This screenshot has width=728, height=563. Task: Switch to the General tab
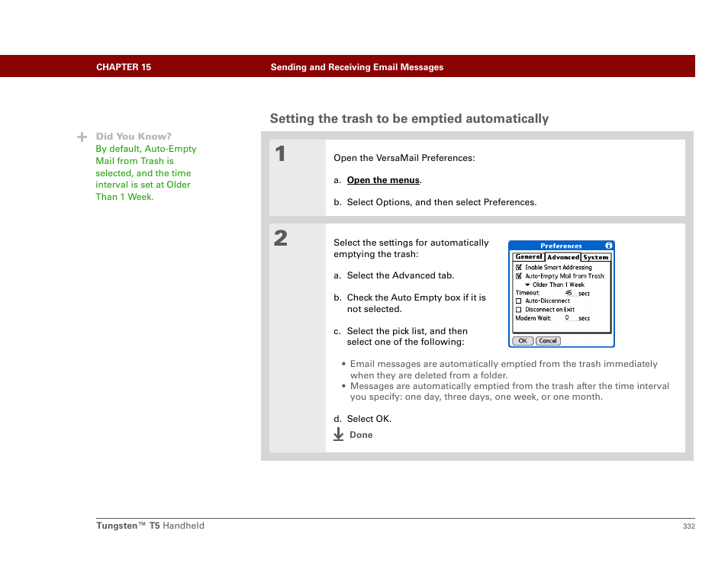[528, 256]
